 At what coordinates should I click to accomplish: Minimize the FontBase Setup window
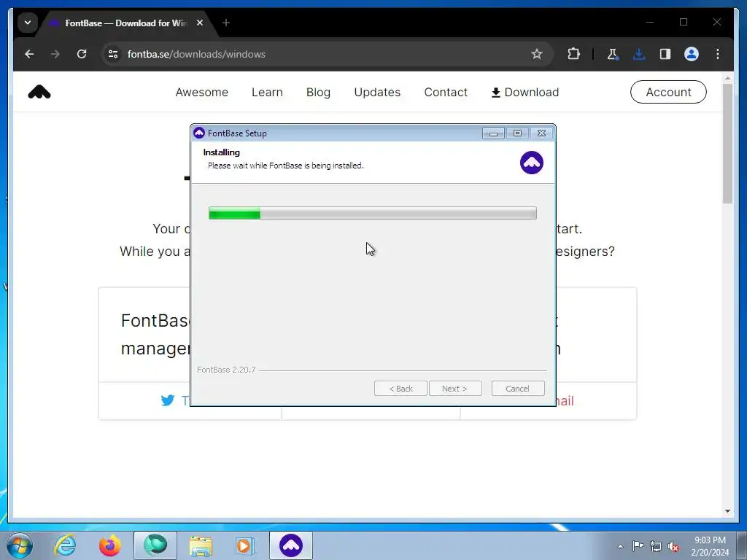pyautogui.click(x=493, y=133)
